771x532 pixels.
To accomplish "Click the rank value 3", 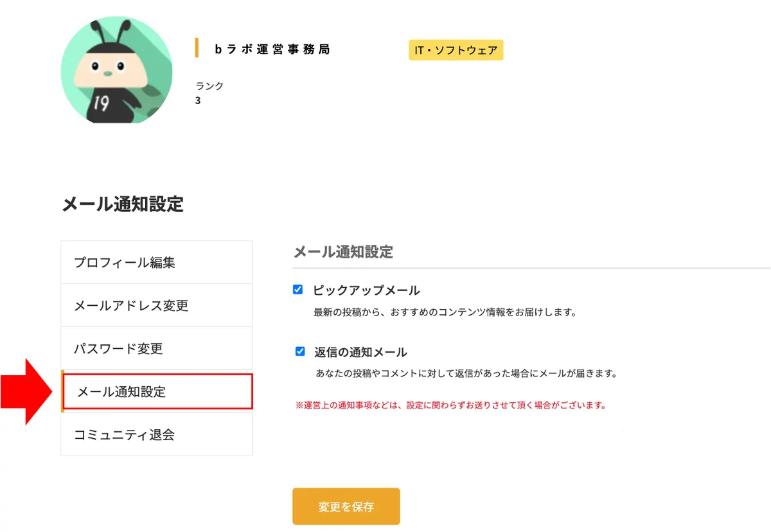I will pos(198,101).
